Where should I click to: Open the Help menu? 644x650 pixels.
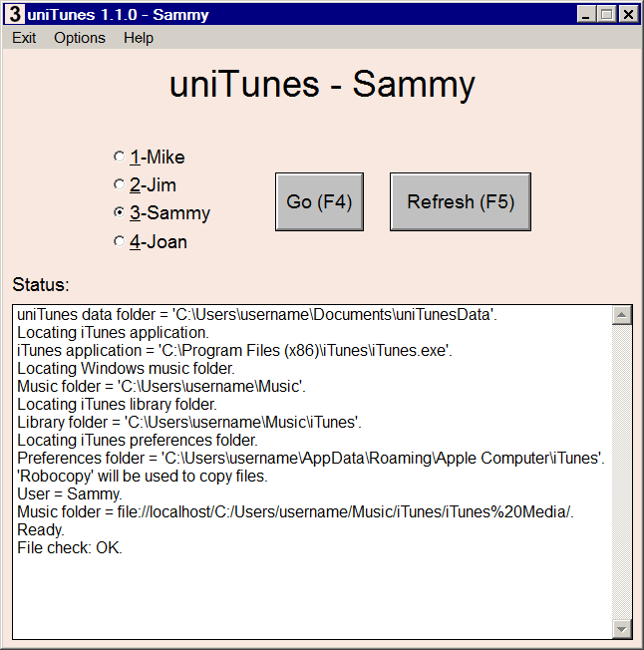[x=139, y=38]
